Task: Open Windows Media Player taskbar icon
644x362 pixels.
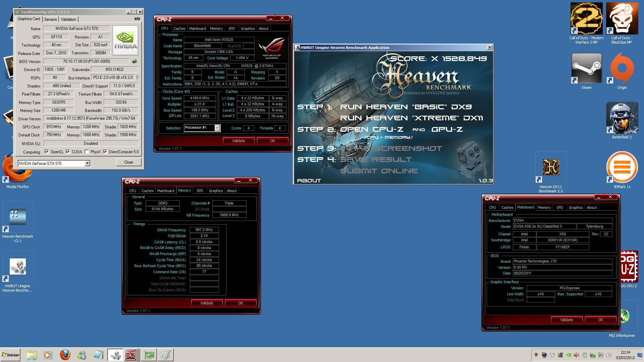Action: (48, 355)
